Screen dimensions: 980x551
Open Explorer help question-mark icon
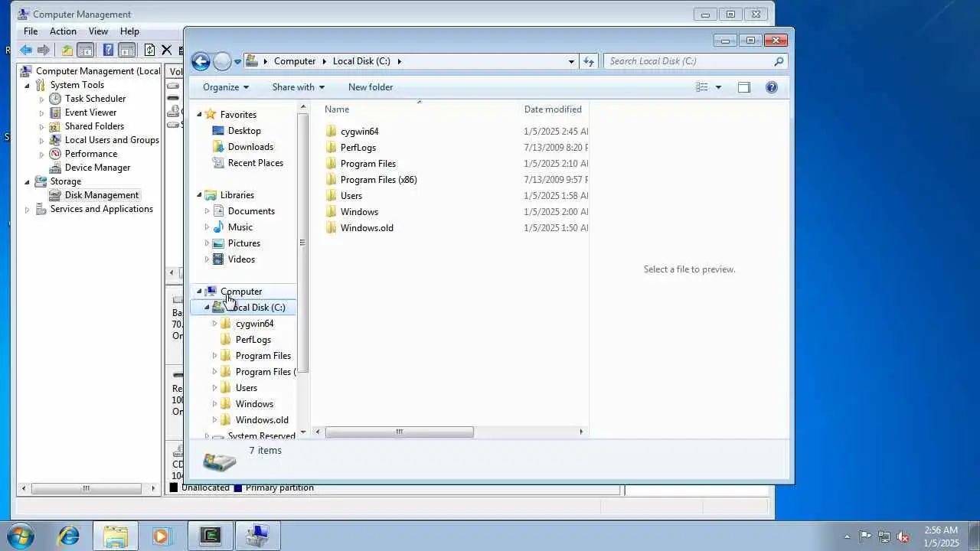772,87
